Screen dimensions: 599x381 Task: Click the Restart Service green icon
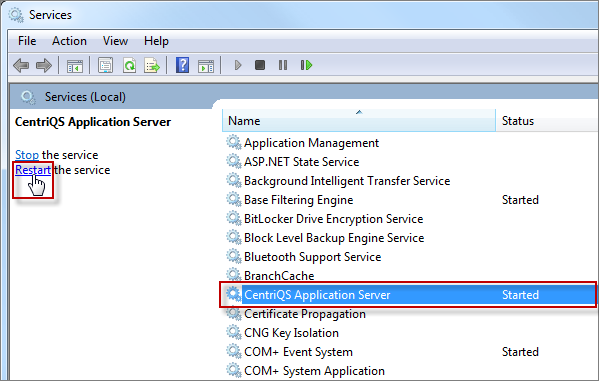coord(306,65)
